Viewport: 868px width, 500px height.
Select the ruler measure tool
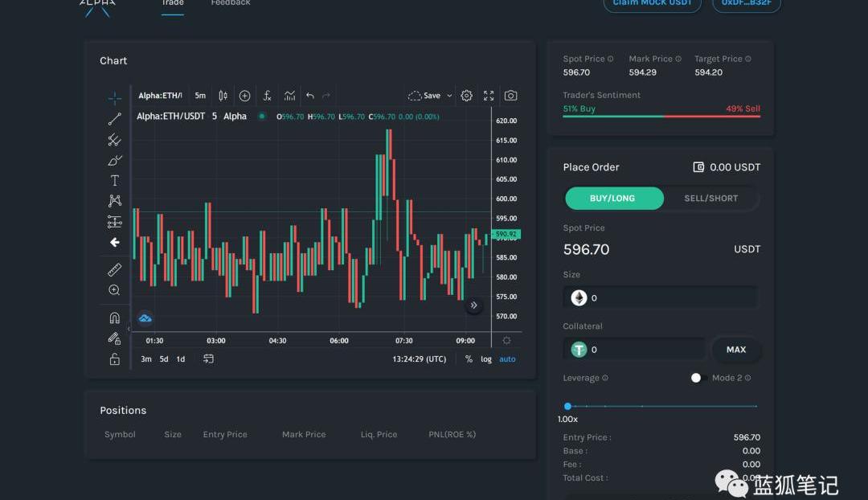coord(115,269)
